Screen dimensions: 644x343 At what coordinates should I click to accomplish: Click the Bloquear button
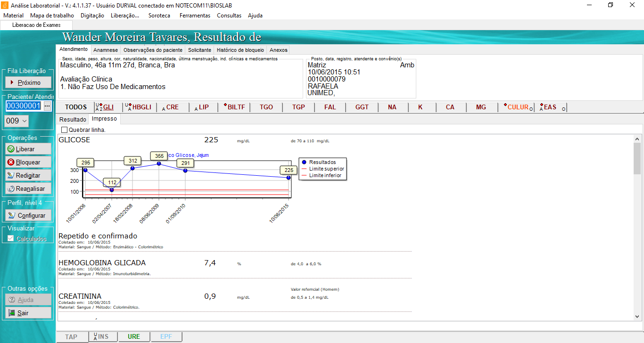[x=28, y=162]
